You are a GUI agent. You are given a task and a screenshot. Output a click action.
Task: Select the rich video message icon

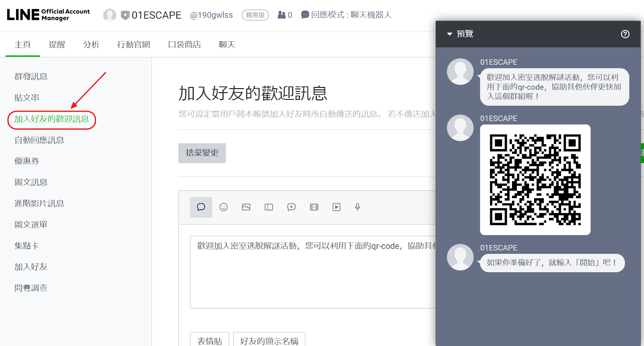pyautogui.click(x=314, y=207)
